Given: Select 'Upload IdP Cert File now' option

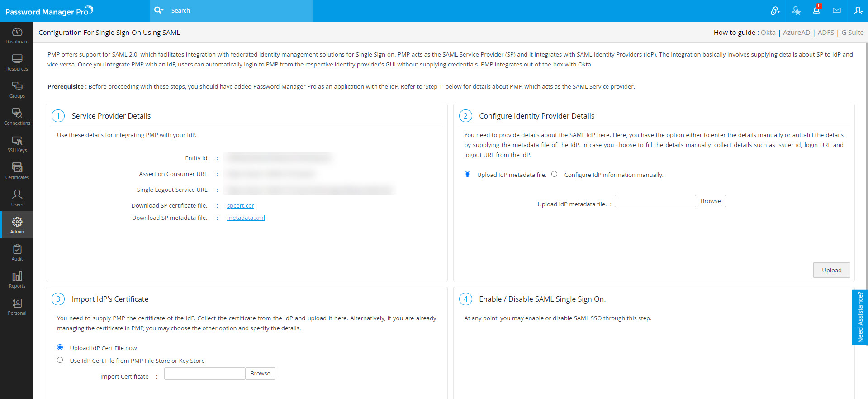Looking at the screenshot, I should [x=60, y=347].
